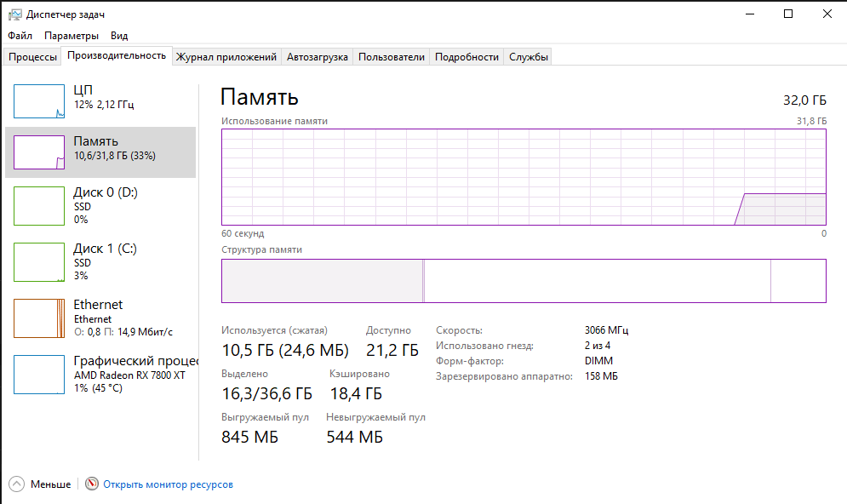The height and width of the screenshot is (504, 847).
Task: Open the Службы tab
Action: tap(529, 57)
